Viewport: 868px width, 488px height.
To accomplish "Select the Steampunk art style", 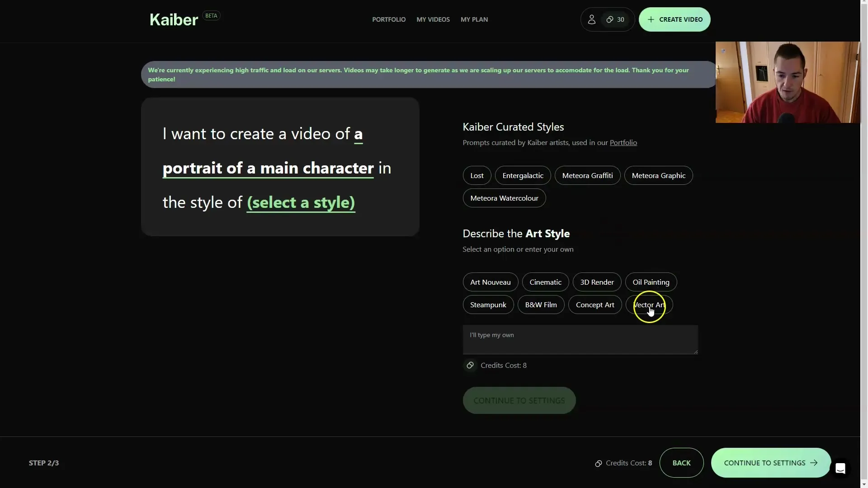I will coord(488,305).
